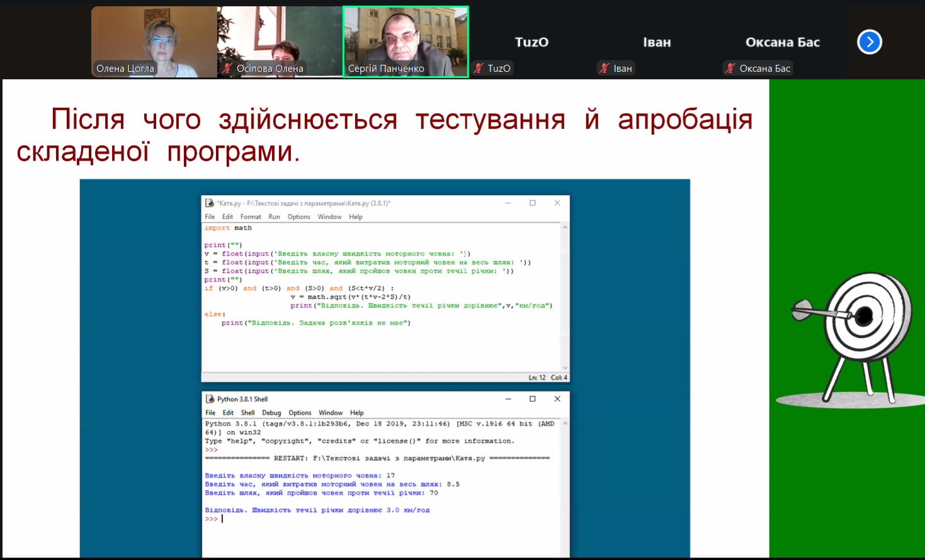
Task: Click muted microphone icon on Іван tile
Action: [x=604, y=68]
